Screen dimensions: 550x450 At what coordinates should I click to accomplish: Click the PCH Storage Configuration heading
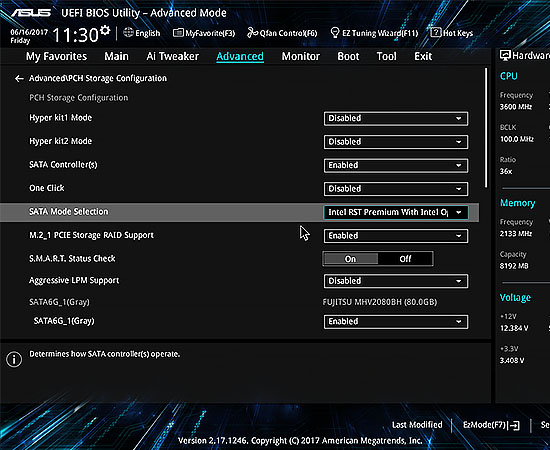click(x=79, y=98)
